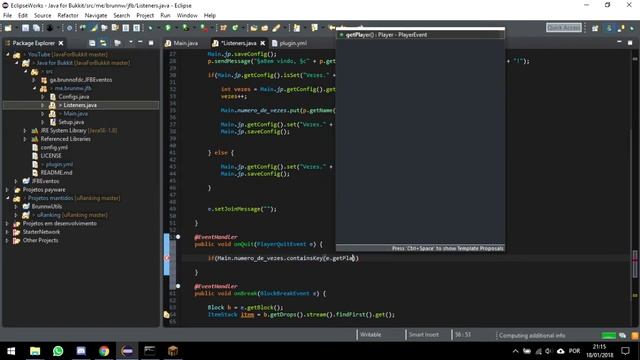Collapse the src folder node
This screenshot has width=640, height=360.
click(x=25, y=71)
